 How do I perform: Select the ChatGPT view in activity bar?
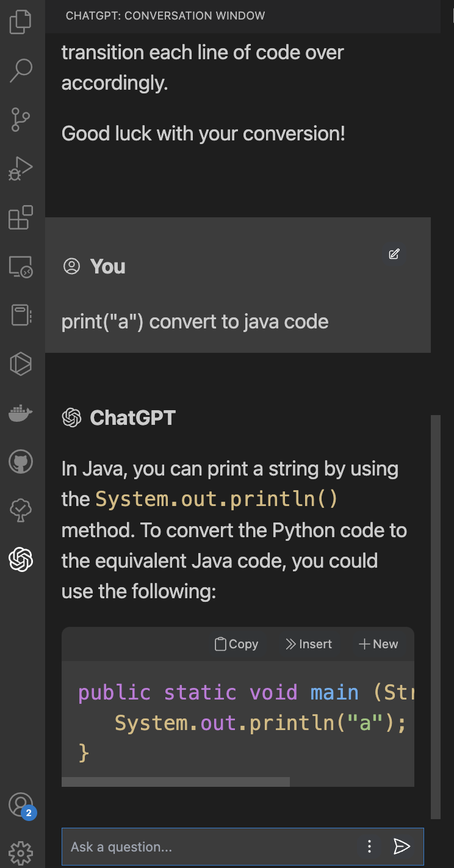(x=21, y=559)
